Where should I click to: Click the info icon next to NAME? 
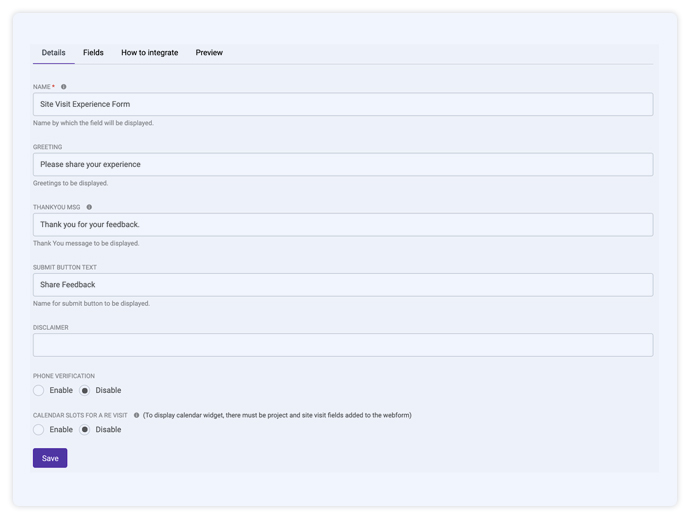tap(64, 87)
